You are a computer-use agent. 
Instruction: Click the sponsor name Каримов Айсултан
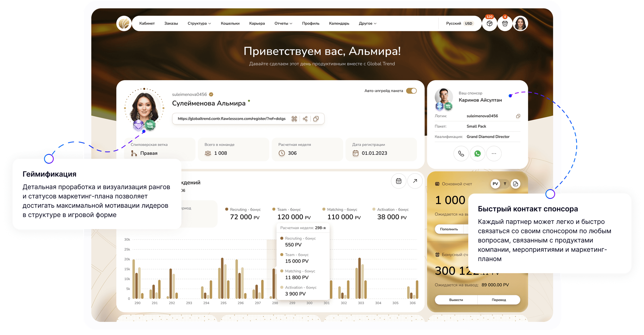[x=480, y=100]
